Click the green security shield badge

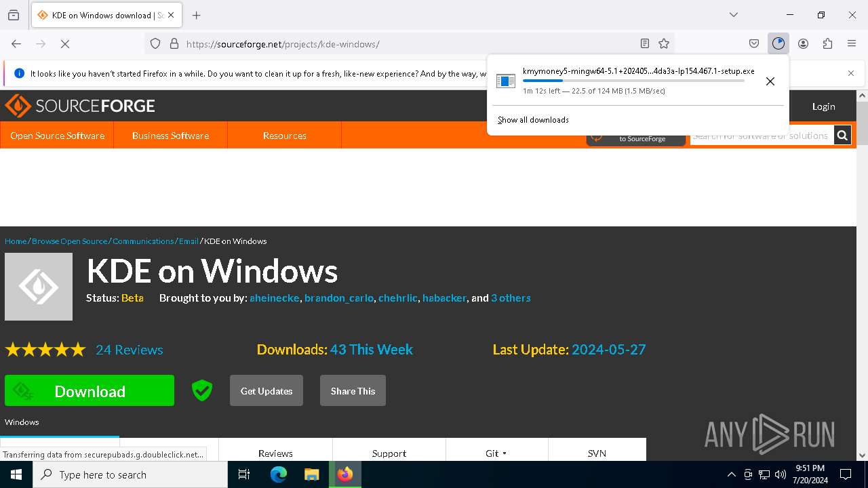coord(202,390)
